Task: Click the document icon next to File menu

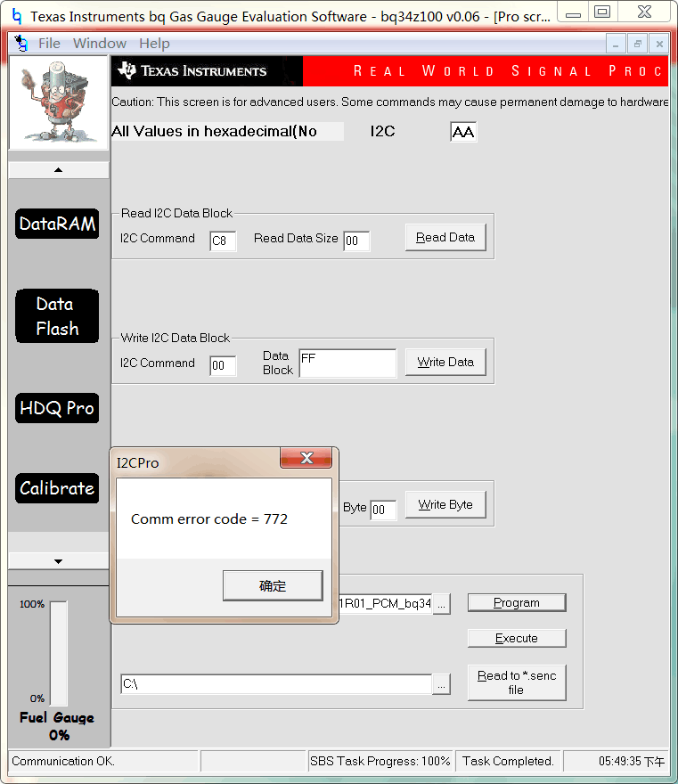Action: coord(21,43)
